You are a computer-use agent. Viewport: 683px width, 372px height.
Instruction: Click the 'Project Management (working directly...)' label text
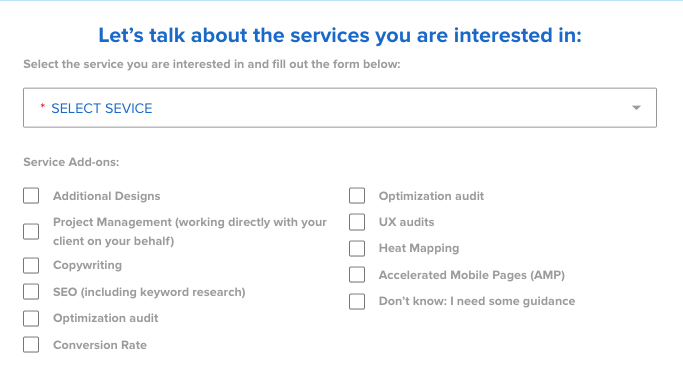(x=190, y=231)
